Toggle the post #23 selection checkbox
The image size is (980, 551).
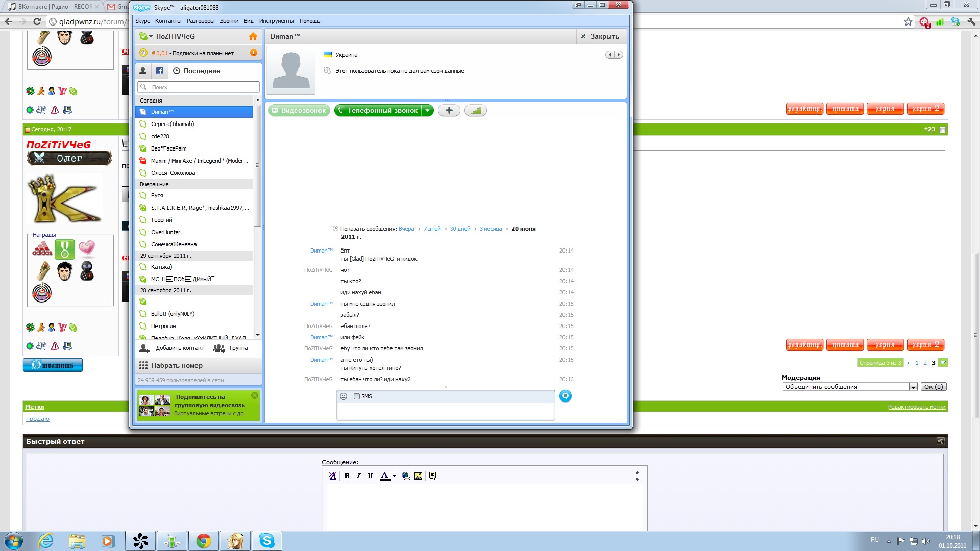pyautogui.click(x=942, y=130)
